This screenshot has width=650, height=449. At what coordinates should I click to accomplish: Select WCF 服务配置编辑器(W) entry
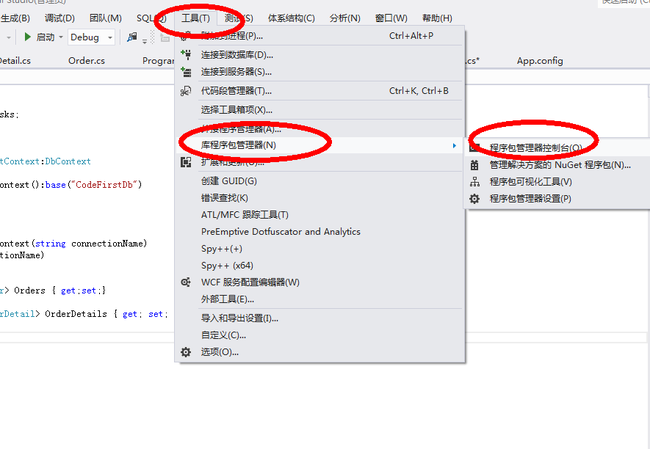click(x=319, y=282)
